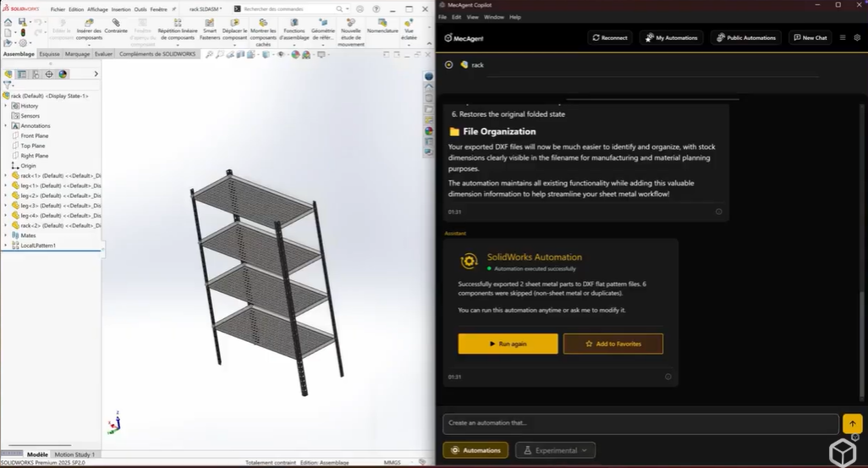The width and height of the screenshot is (868, 468).
Task: Open MecAgent settings gear icon
Action: [x=857, y=37]
